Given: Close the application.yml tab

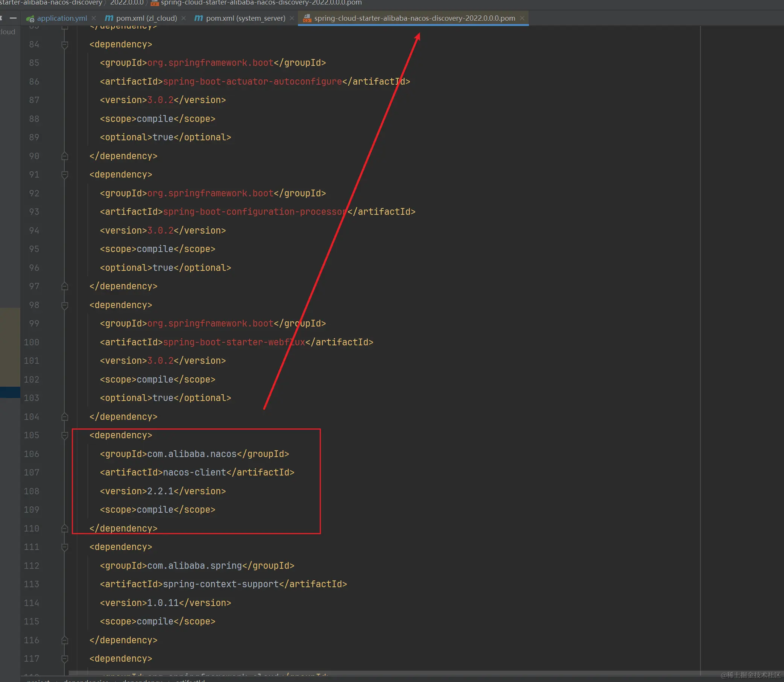Looking at the screenshot, I should [94, 18].
